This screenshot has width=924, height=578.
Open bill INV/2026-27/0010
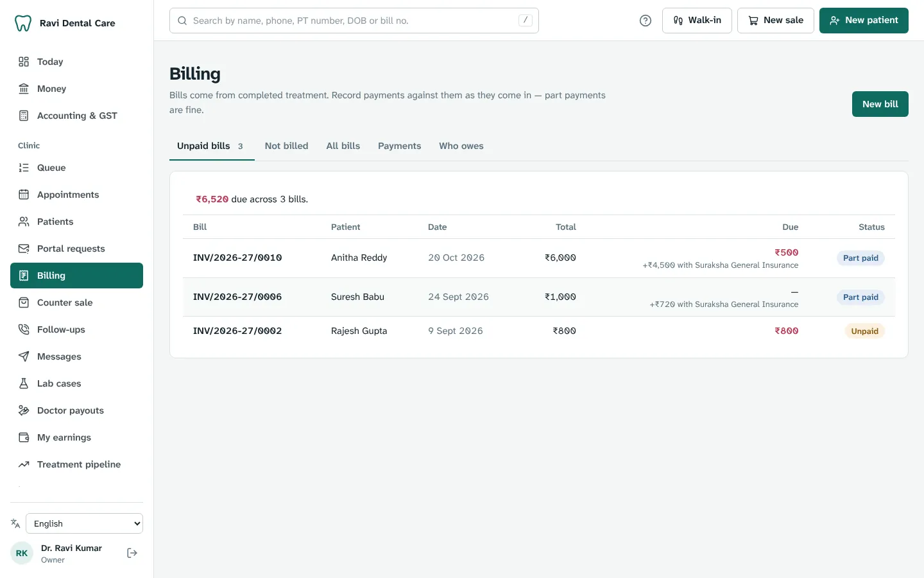(x=237, y=258)
